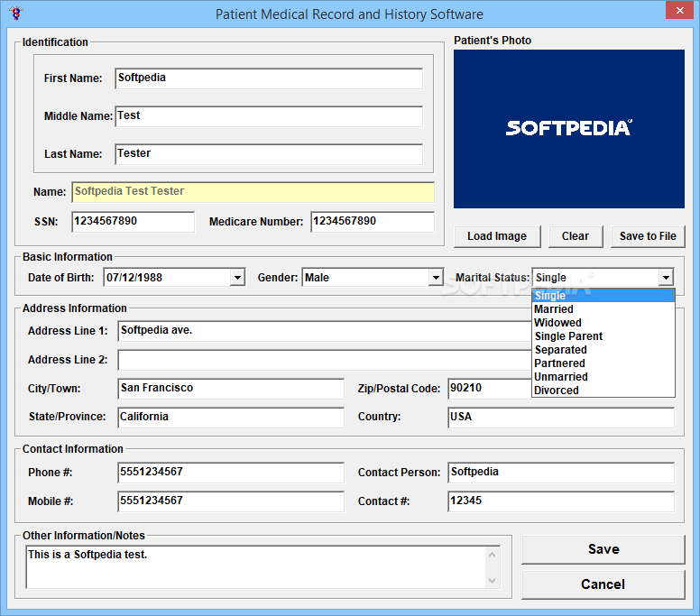Click the Load Image button
Viewport: 700px width, 616px height.
click(497, 236)
